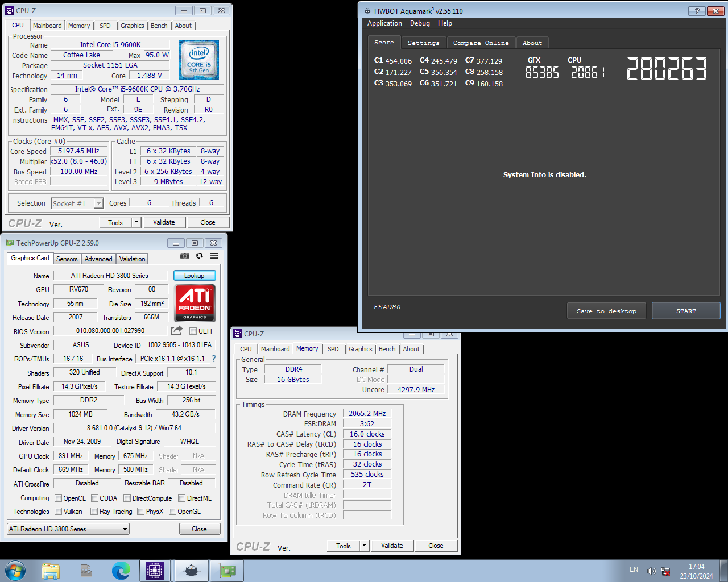
Task: Toggle the OpenGL checkbox
Action: [x=172, y=512]
